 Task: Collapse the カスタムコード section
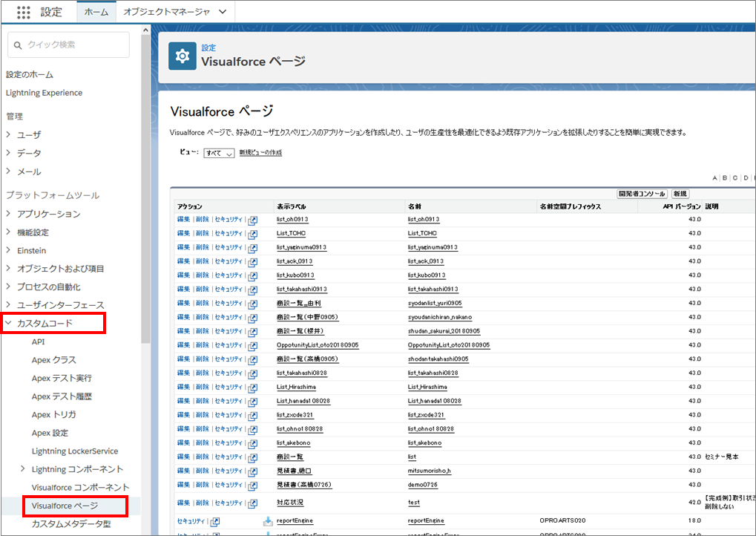[9, 323]
